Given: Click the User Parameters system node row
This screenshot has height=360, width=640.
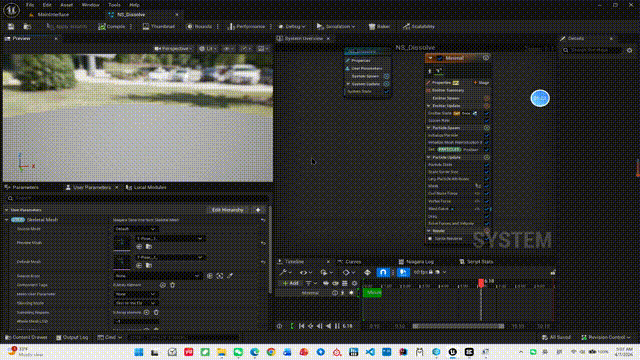Looking at the screenshot, I should click(367, 69).
